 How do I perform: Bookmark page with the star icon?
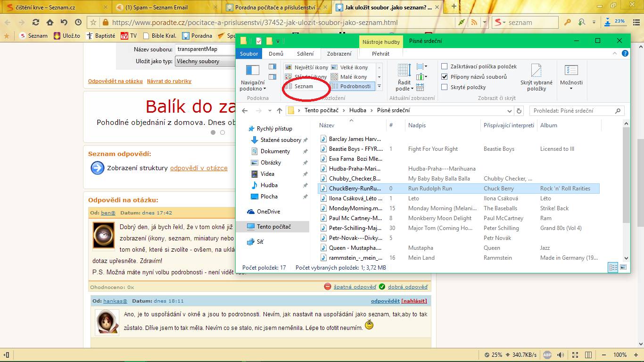point(93,22)
